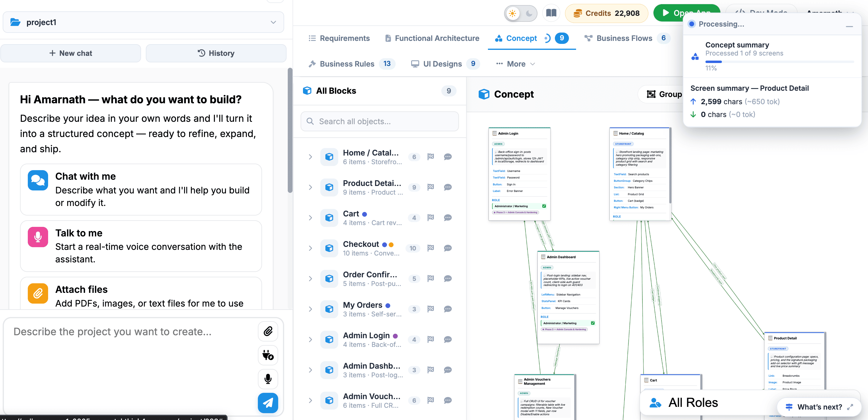868x420 pixels.
Task: Open comments for the Admin Vouchers block
Action: tap(448, 401)
